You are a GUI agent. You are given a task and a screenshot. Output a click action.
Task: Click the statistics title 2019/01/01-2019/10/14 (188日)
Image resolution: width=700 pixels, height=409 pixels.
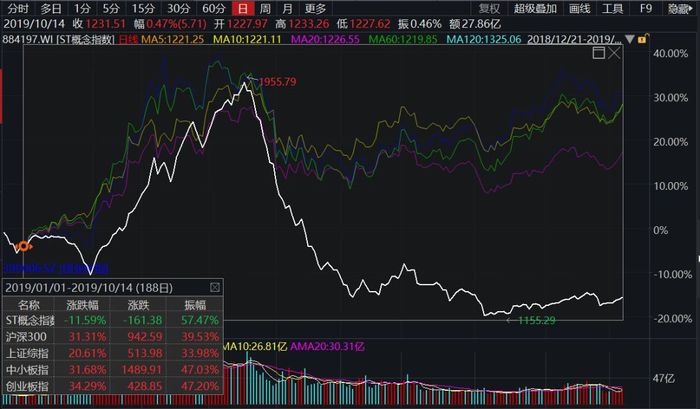click(89, 288)
